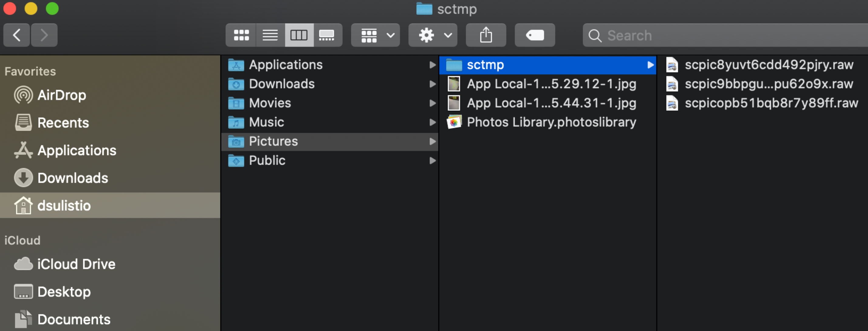Click the Movies folder icon
868x331 pixels.
(236, 103)
